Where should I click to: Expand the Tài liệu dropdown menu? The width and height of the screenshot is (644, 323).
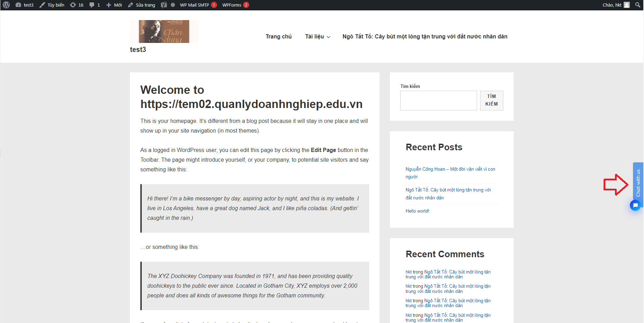tap(317, 36)
